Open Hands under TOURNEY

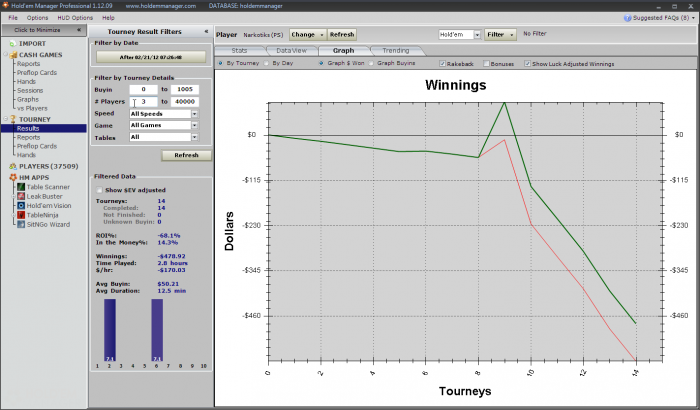pos(26,155)
